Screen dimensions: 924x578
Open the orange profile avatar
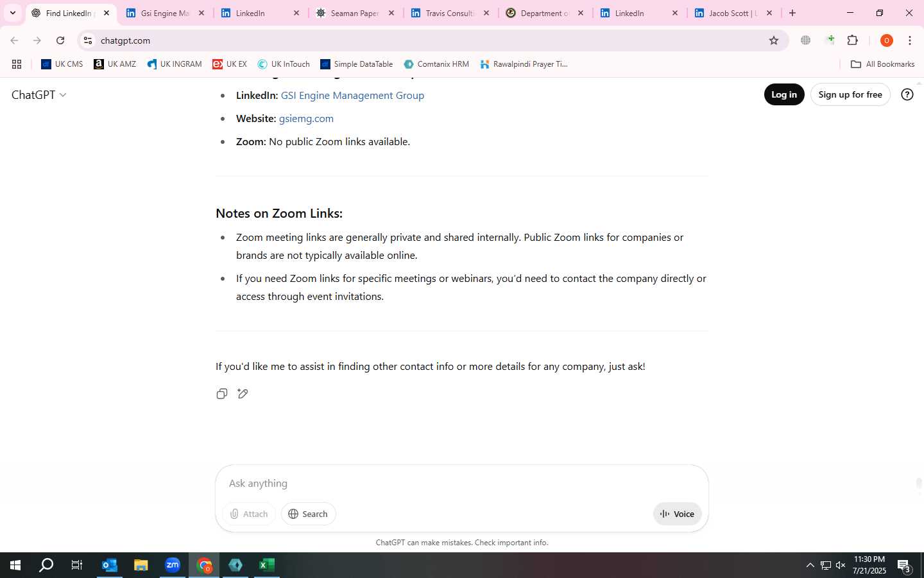point(887,40)
